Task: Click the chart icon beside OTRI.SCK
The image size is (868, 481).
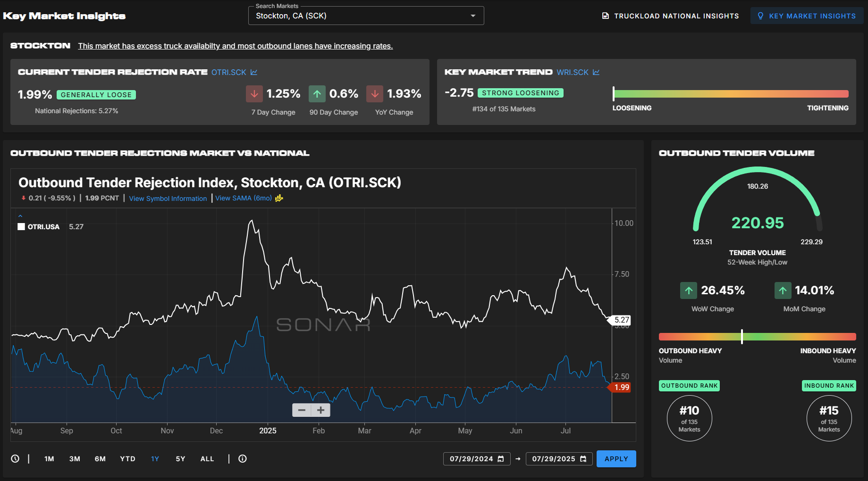Action: pyautogui.click(x=254, y=72)
